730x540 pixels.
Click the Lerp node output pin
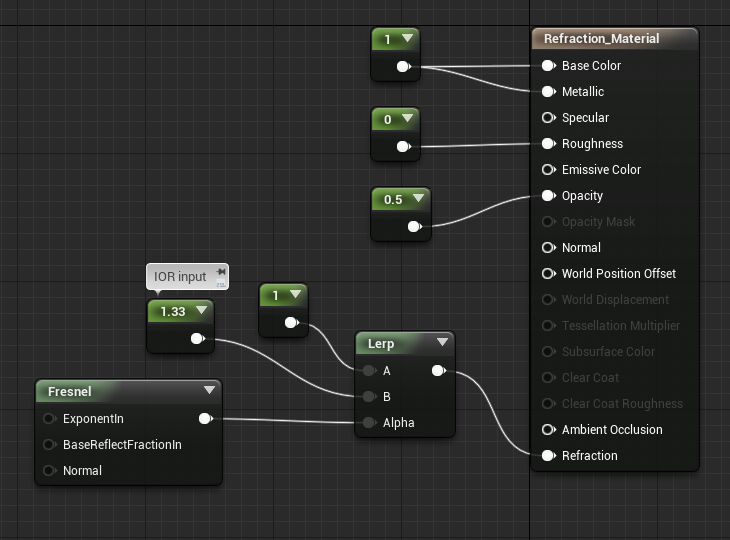pos(438,371)
